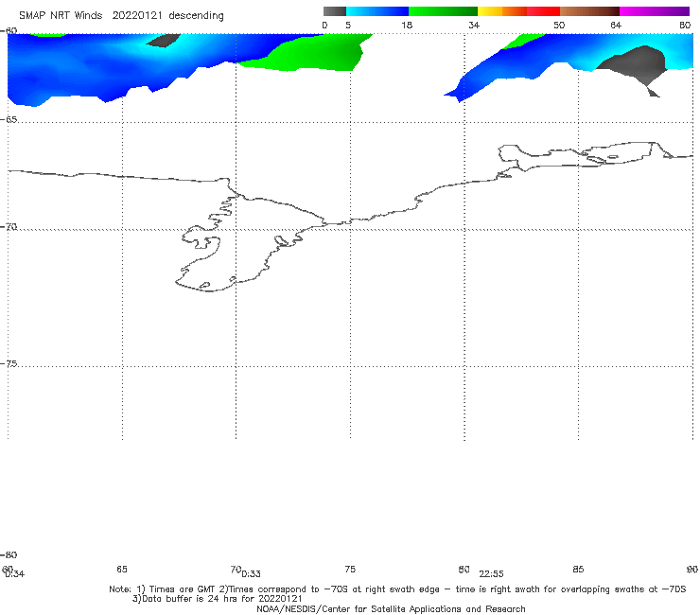Click the brown 50–64 segment of the color bar
Image resolution: width=700 pixels, height=615 pixels.
(x=589, y=11)
